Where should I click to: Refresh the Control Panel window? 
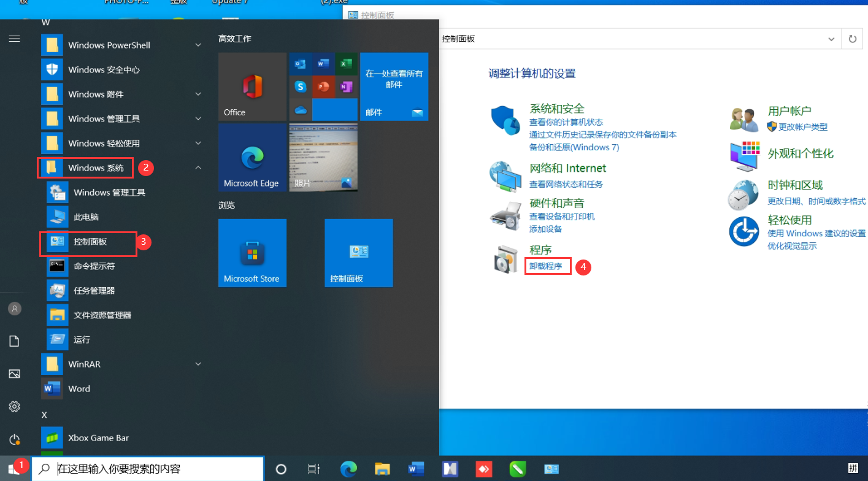coord(852,39)
